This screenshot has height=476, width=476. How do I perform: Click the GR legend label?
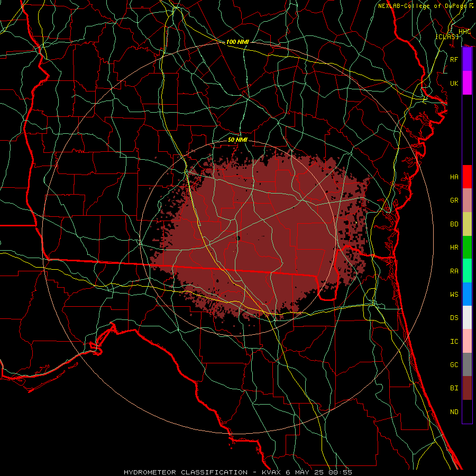(x=454, y=200)
